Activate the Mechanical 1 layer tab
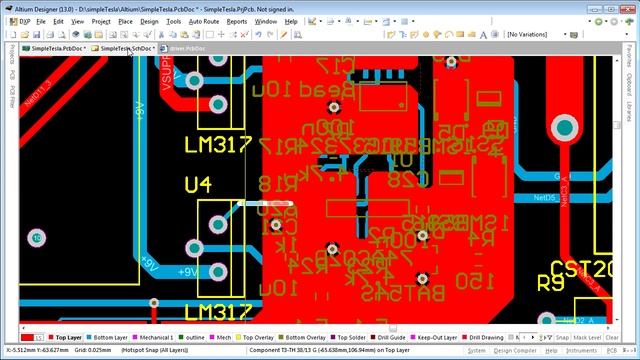The height and width of the screenshot is (360, 640). [x=153, y=338]
